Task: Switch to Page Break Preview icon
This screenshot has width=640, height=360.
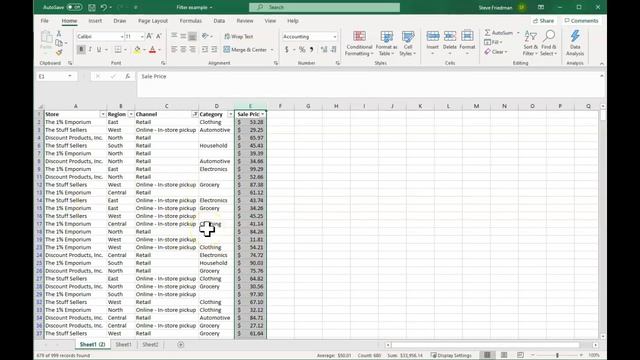Action: coord(520,355)
